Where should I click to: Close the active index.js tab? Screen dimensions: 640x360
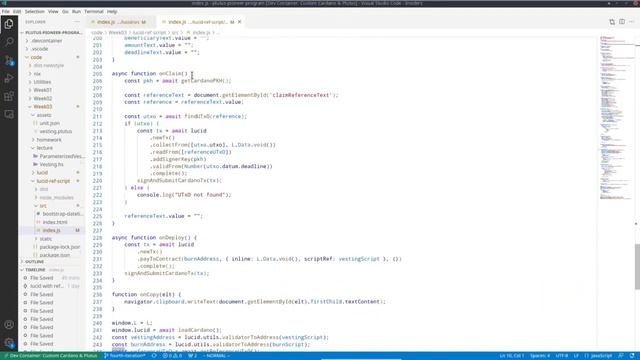coord(240,22)
